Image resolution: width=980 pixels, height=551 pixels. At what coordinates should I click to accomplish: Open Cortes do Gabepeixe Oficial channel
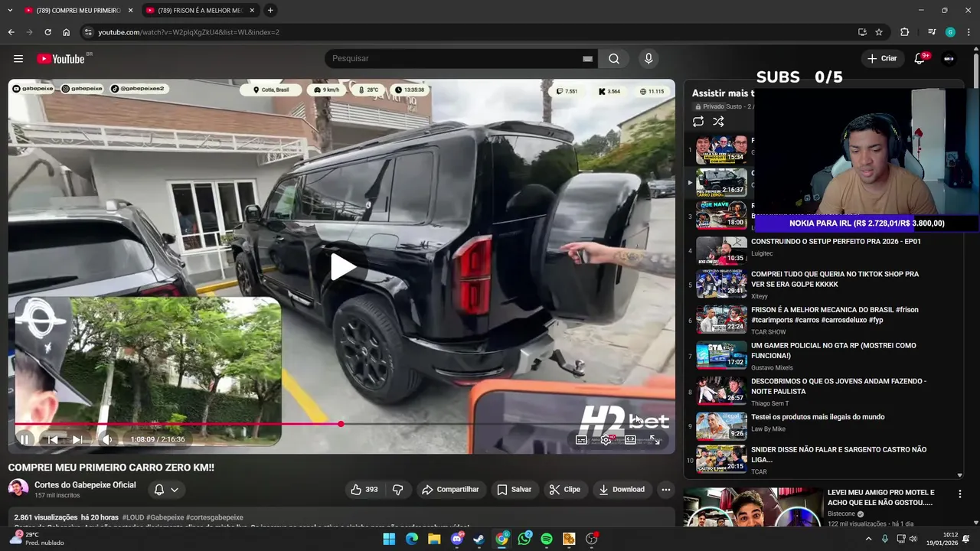pos(85,484)
